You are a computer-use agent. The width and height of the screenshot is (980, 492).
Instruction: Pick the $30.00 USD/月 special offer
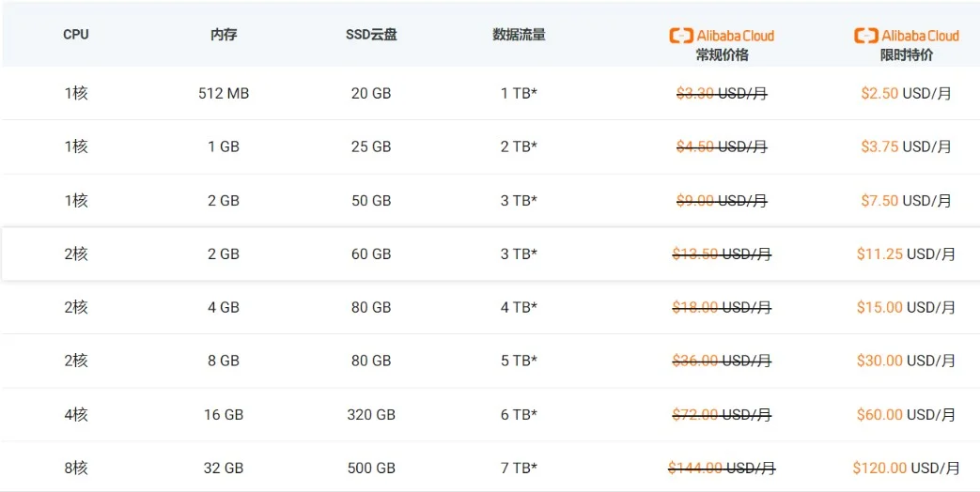click(x=906, y=361)
